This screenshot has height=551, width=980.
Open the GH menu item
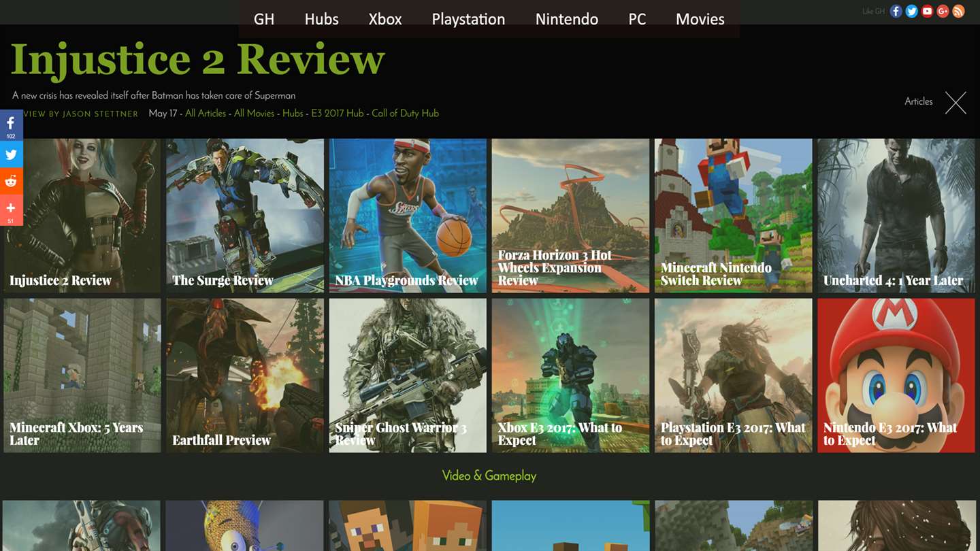pos(264,19)
